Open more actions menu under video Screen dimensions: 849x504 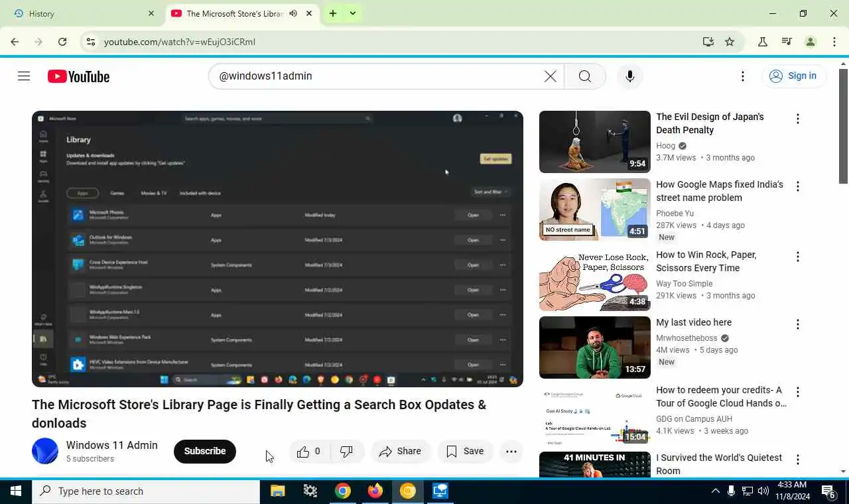click(511, 452)
